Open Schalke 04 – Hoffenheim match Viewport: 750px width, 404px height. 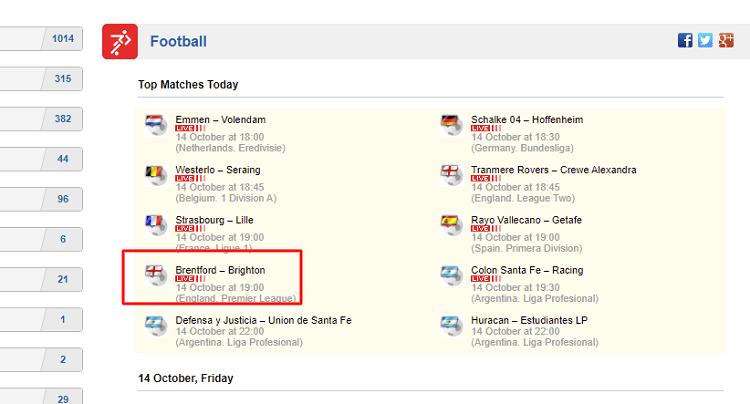tap(527, 120)
